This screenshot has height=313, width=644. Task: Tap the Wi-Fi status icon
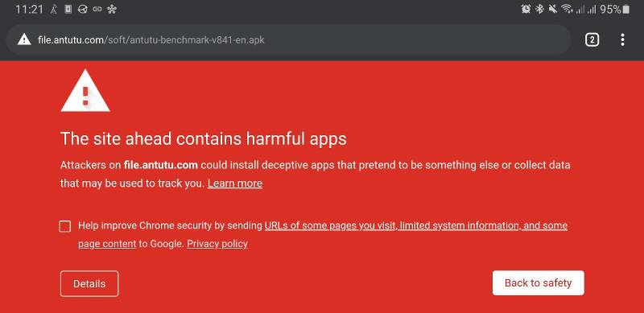tap(567, 9)
